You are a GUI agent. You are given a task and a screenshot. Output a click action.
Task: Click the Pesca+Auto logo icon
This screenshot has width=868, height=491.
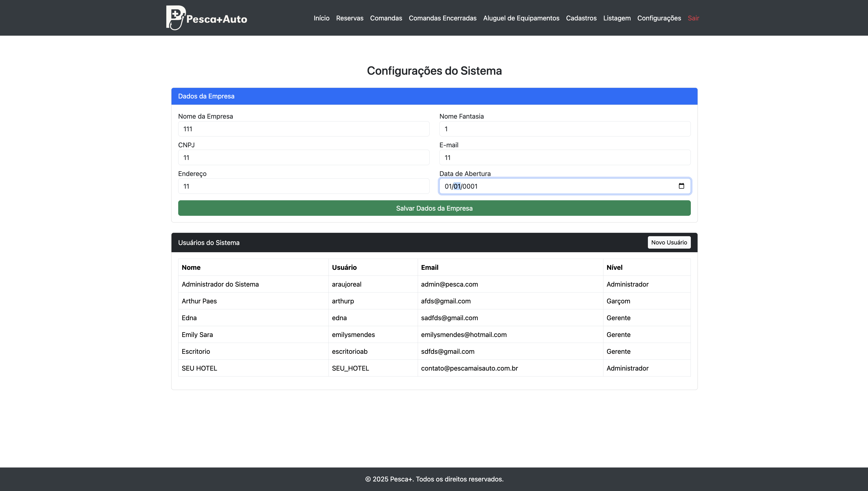coord(176,18)
